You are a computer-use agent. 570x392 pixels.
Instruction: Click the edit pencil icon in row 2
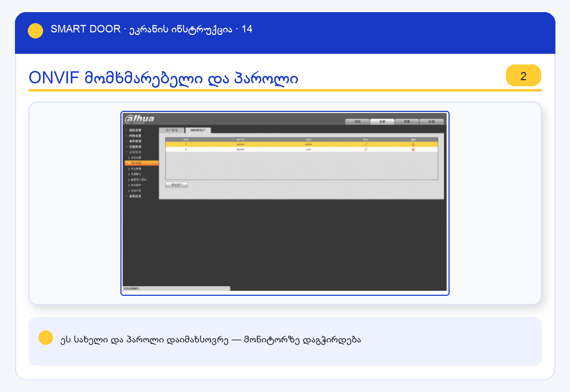point(366,149)
